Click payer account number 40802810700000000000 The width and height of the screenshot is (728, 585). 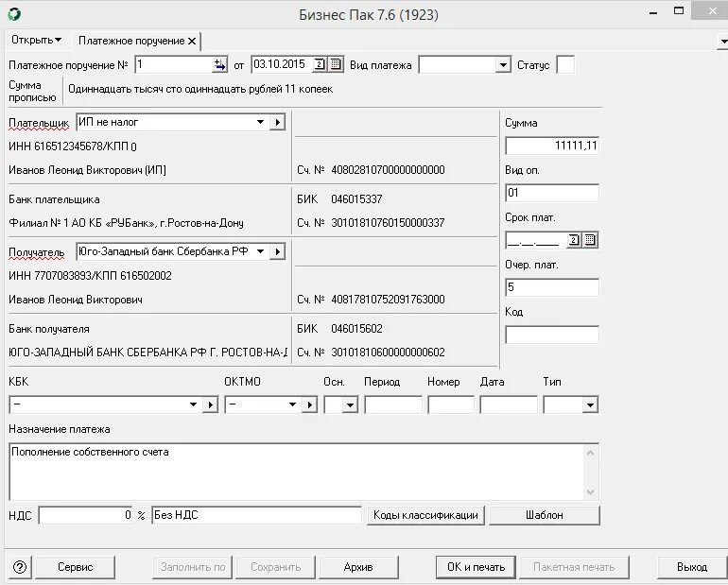388,170
